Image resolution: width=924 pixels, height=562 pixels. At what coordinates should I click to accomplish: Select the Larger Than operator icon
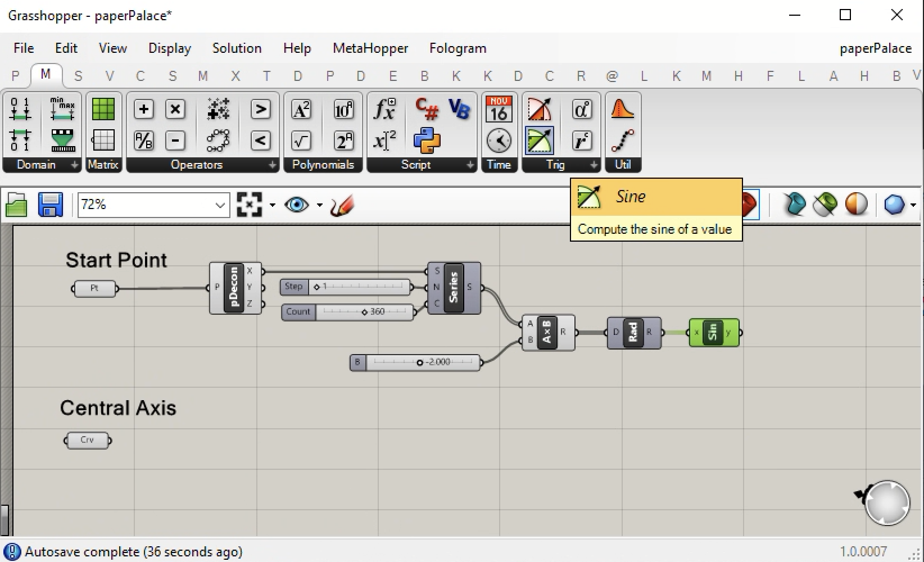click(x=260, y=109)
